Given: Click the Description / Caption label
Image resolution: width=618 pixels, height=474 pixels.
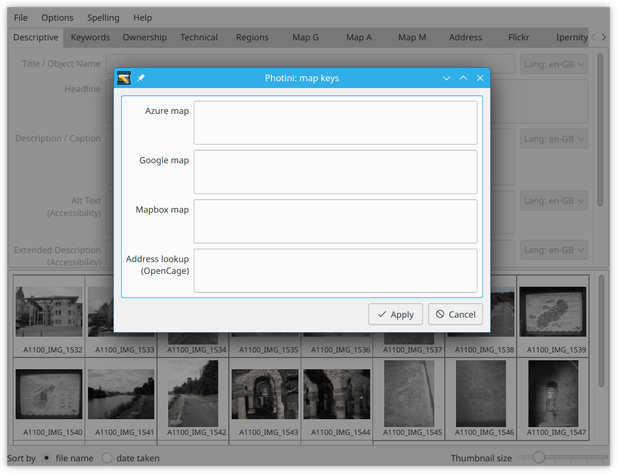Looking at the screenshot, I should click(x=58, y=139).
